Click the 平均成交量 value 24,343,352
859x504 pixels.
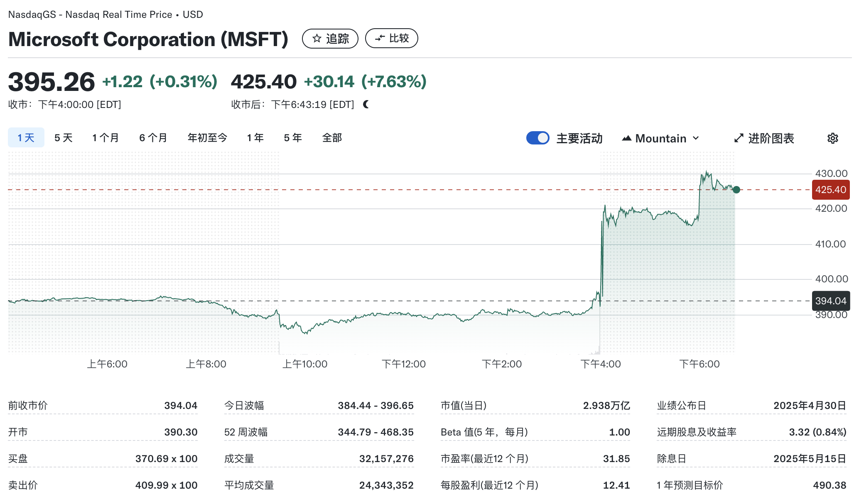click(x=386, y=485)
